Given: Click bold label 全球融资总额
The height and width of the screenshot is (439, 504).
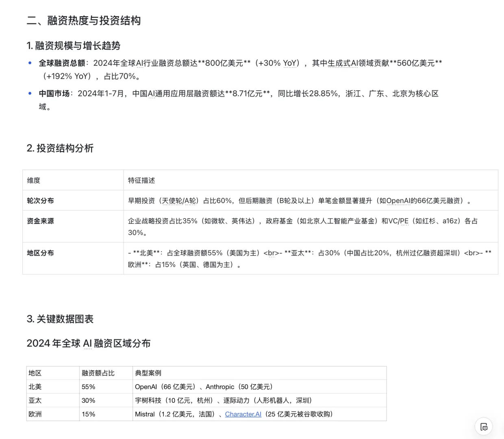Looking at the screenshot, I should 62,63.
